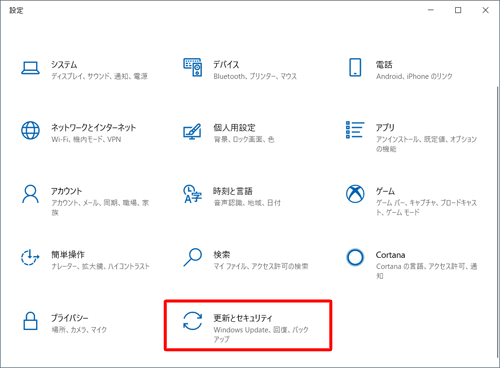Click the person icon for アカウント
Viewport: 500px width, 368px height.
point(30,194)
